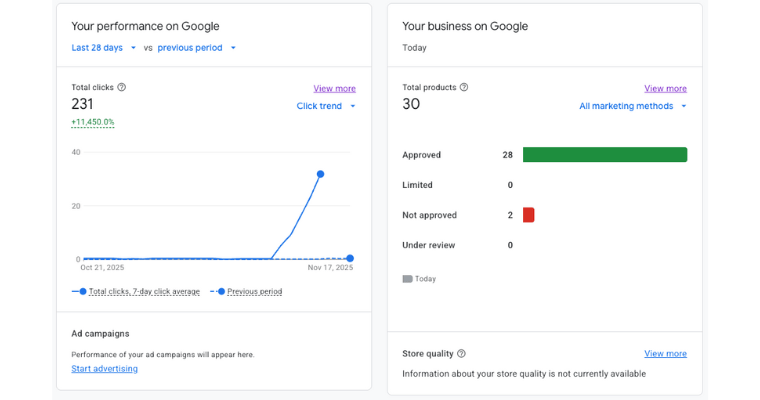Image resolution: width=760 pixels, height=400 pixels.
Task: Click the red Not approved bar
Action: point(528,215)
